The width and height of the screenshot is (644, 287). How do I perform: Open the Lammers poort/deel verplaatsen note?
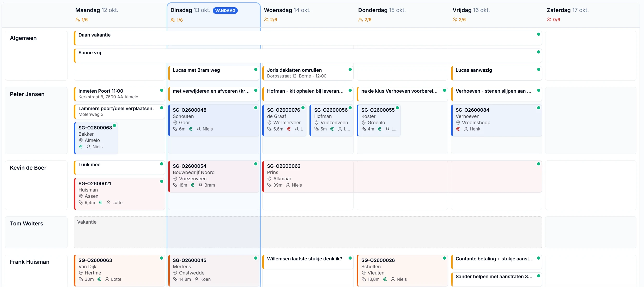click(119, 111)
